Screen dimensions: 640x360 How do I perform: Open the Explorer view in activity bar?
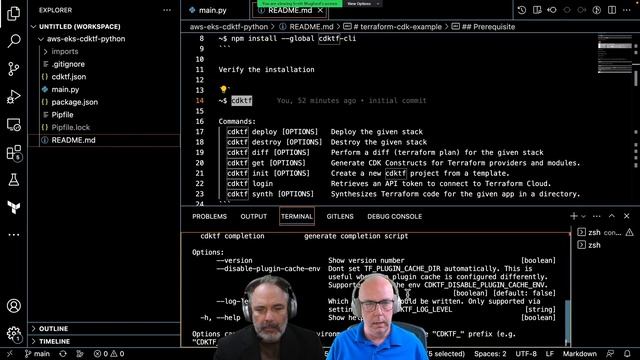coord(13,13)
